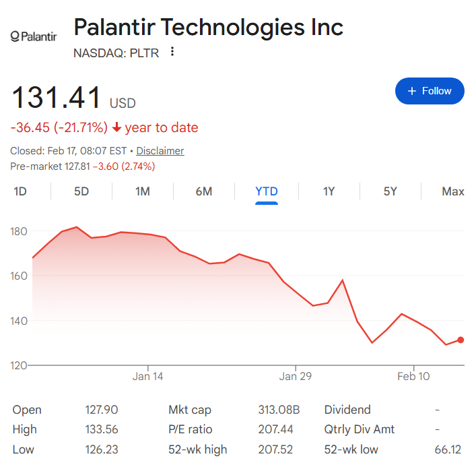The height and width of the screenshot is (467, 476).
Task: Open the three-dot more options menu
Action: [172, 52]
